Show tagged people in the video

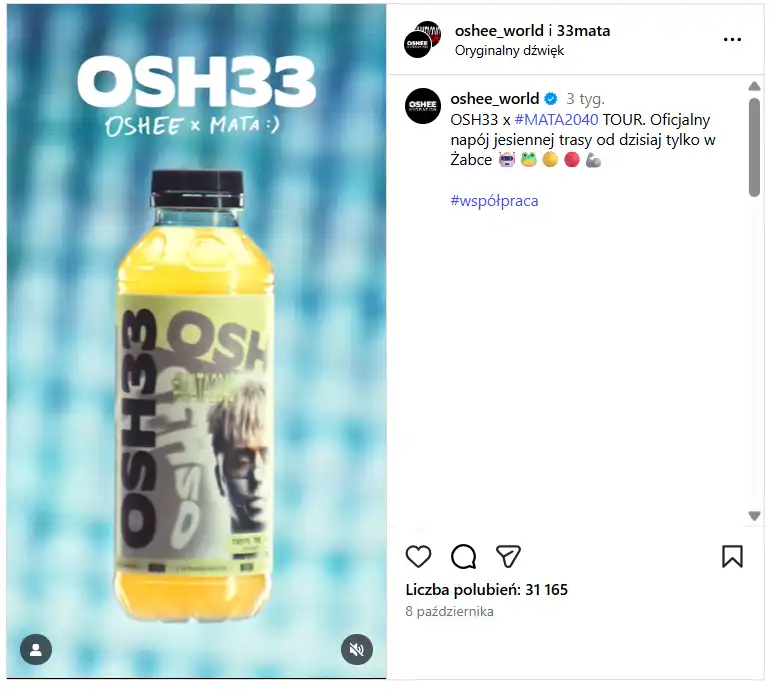(x=36, y=650)
